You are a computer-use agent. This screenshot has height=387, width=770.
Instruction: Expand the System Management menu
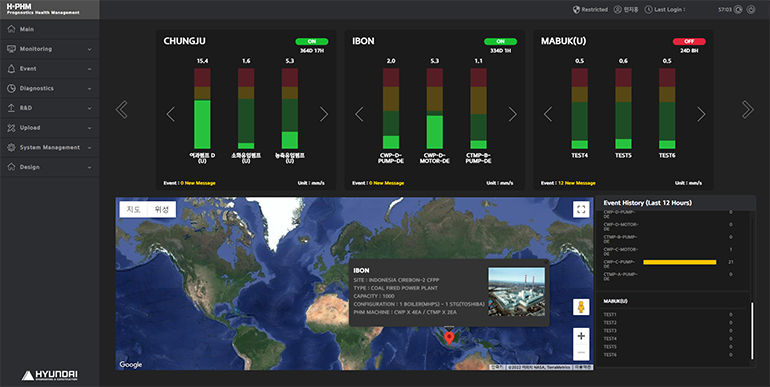click(x=50, y=147)
